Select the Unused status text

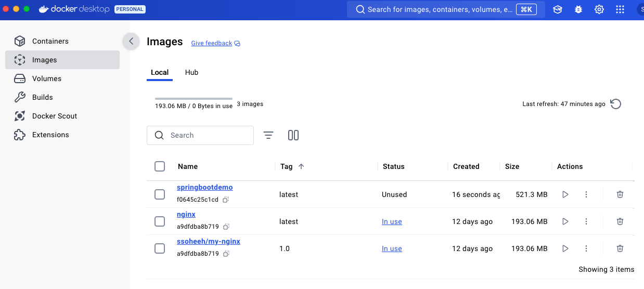(x=394, y=194)
